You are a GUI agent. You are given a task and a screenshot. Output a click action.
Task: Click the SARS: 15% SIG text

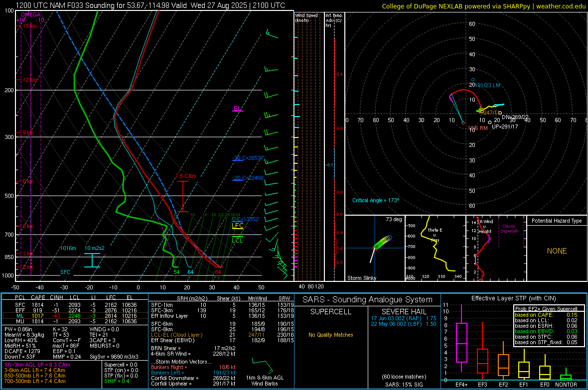[404, 385]
